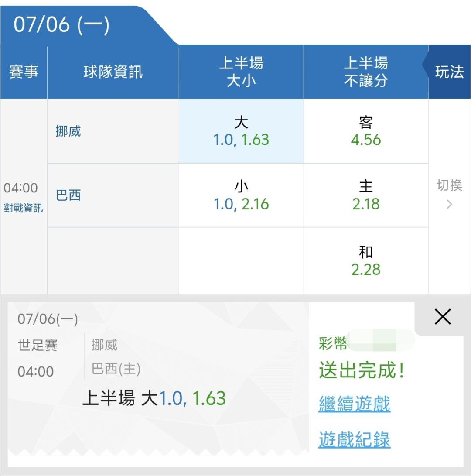The width and height of the screenshot is (471, 476).
Task: Pick 和 draw odds 2.28
Action: (x=366, y=261)
